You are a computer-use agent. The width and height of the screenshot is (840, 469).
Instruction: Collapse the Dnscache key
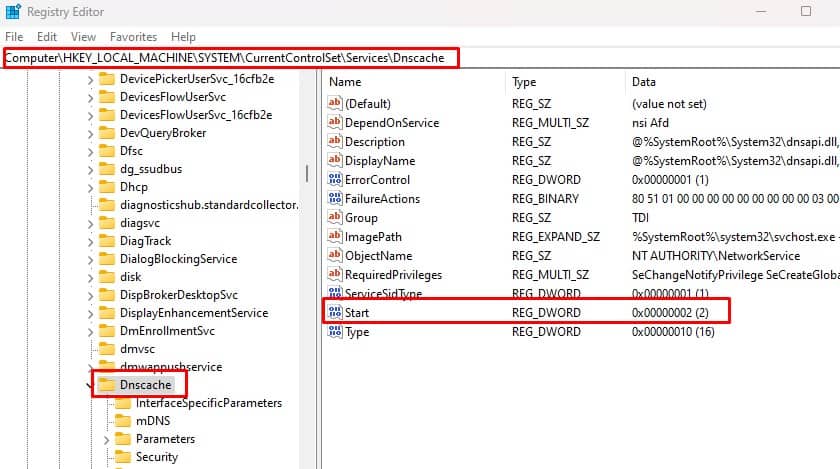coord(89,385)
